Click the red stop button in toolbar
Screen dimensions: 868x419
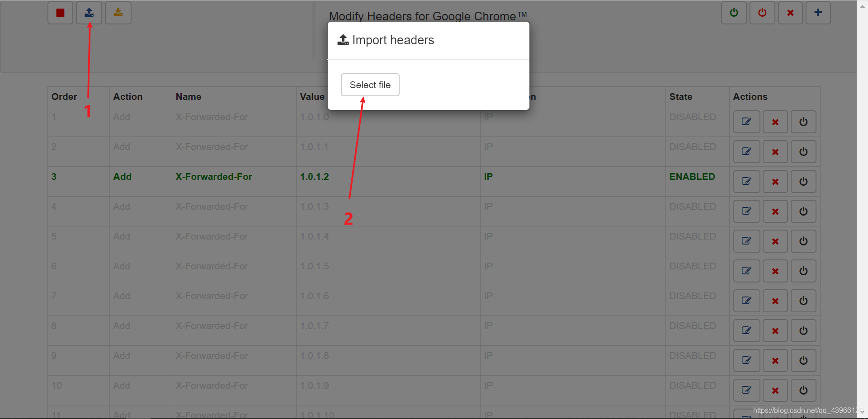[x=60, y=13]
